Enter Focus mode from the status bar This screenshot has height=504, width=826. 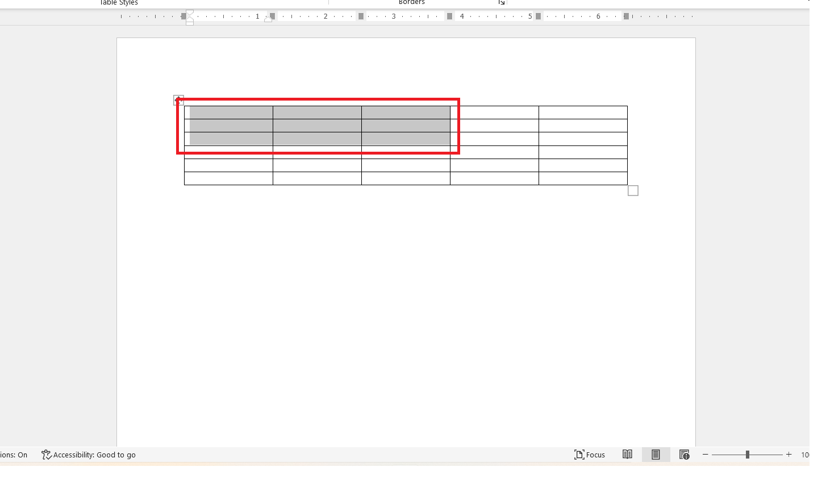(x=590, y=455)
